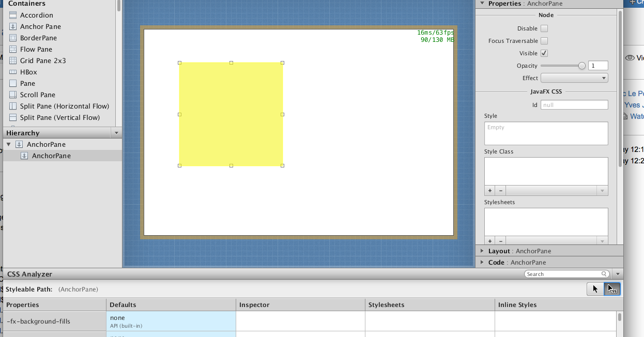The image size is (644, 337).
Task: Enable the Disable checkbox
Action: click(544, 28)
